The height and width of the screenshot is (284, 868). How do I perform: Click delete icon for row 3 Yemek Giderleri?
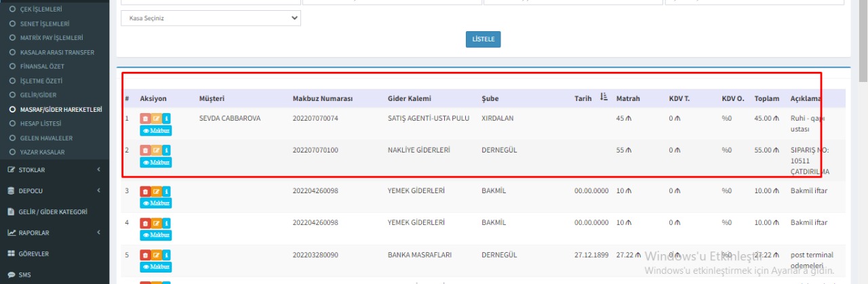pos(145,191)
